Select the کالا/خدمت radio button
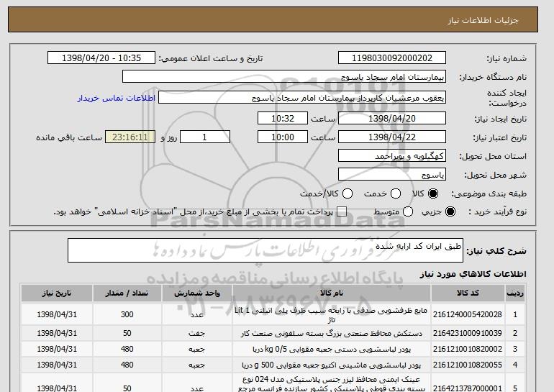Screen dimensions: 554x392 coord(348,193)
